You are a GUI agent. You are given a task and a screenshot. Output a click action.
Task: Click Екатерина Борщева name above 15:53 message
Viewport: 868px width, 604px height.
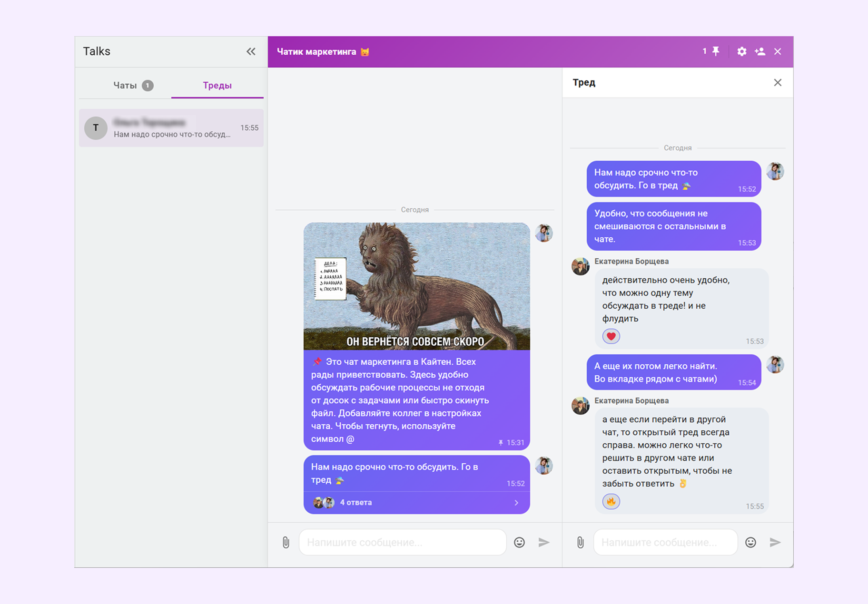tap(631, 261)
